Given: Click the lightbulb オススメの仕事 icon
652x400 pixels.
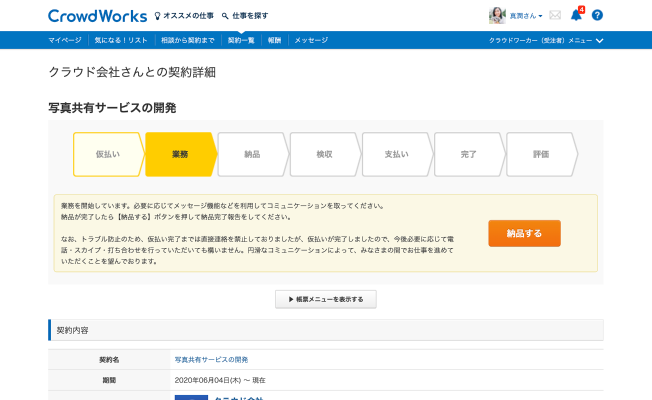Looking at the screenshot, I should [x=157, y=16].
